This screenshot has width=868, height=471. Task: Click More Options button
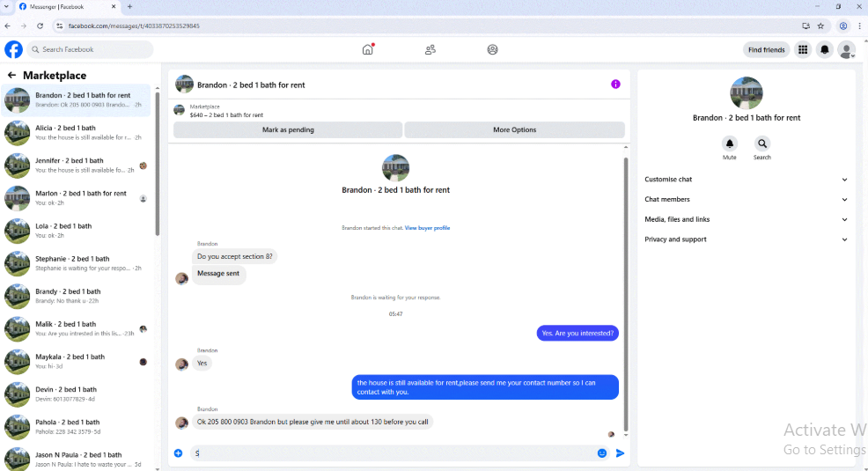tap(514, 130)
